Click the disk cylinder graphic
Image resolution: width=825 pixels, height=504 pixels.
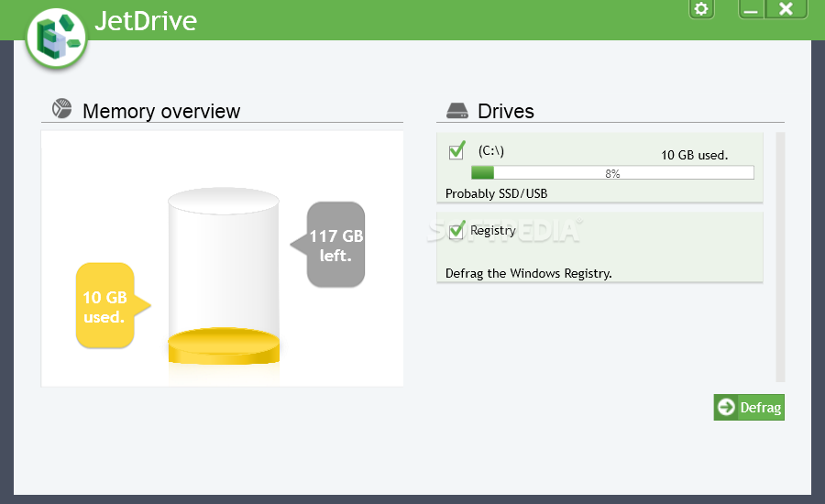coord(224,276)
